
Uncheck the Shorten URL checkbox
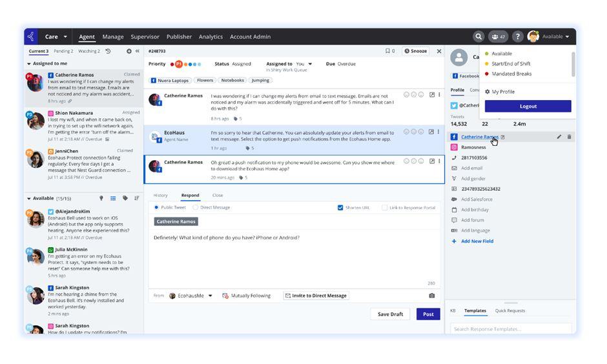[340, 208]
